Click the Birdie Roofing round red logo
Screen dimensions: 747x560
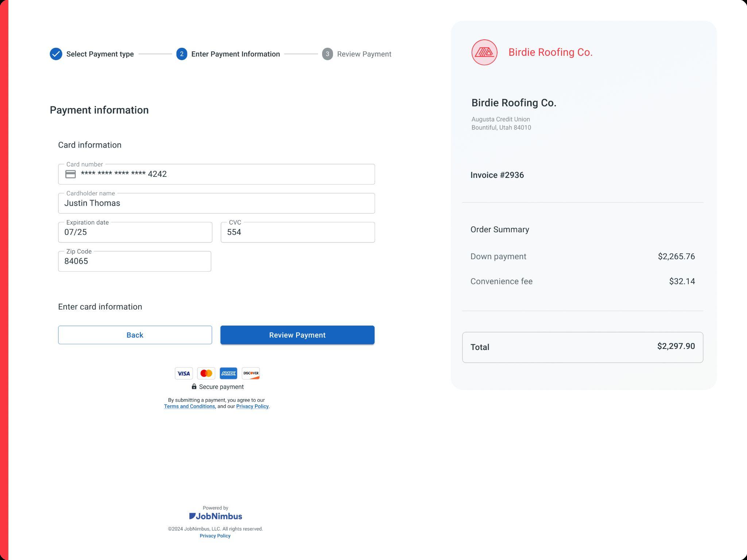484,52
